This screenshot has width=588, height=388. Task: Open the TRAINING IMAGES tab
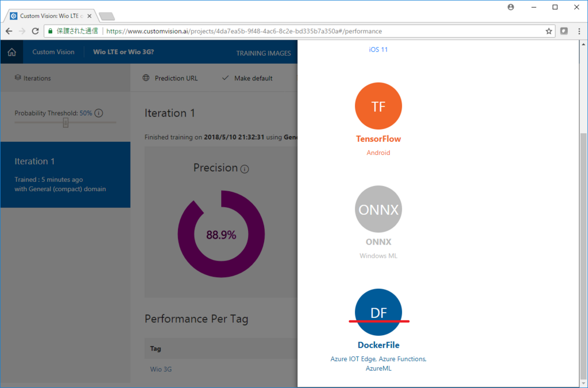pyautogui.click(x=263, y=53)
